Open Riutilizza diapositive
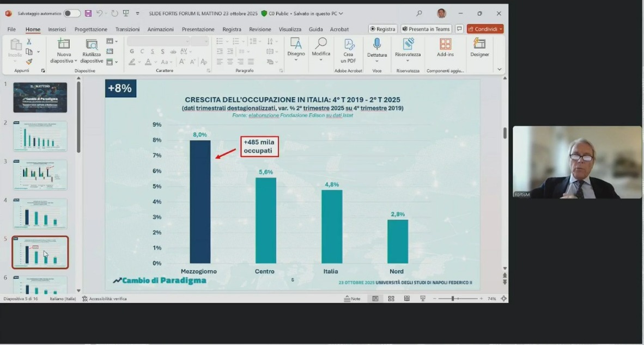The image size is (644, 345). (x=92, y=46)
